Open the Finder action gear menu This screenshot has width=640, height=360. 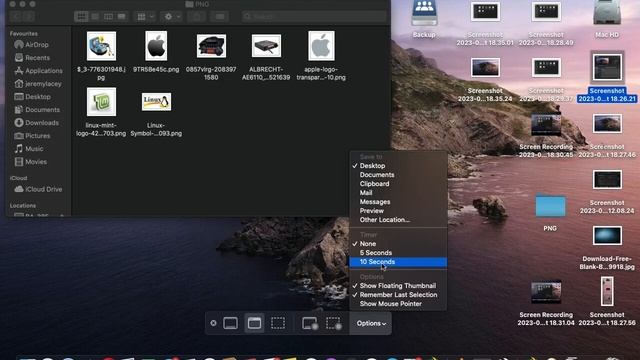(x=172, y=16)
